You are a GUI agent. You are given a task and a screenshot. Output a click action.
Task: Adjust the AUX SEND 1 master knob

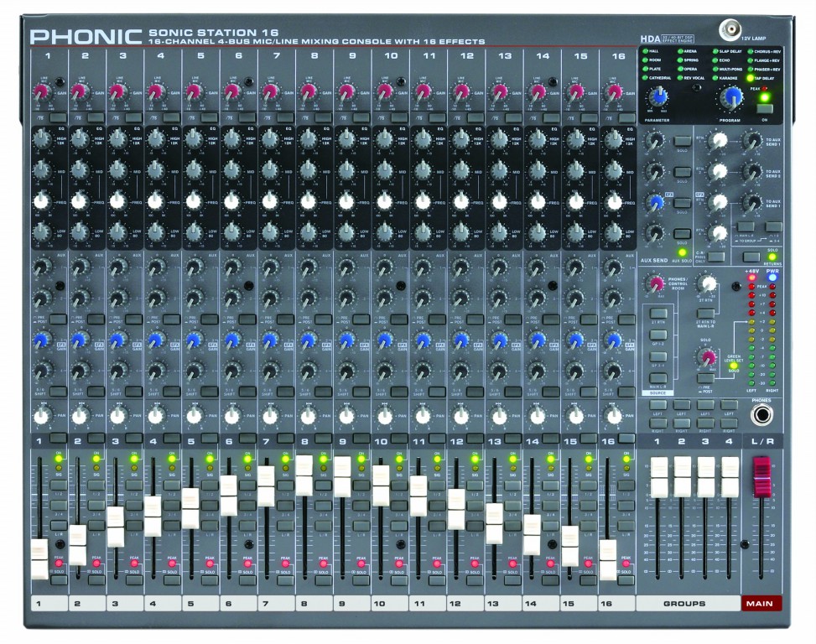[655, 140]
